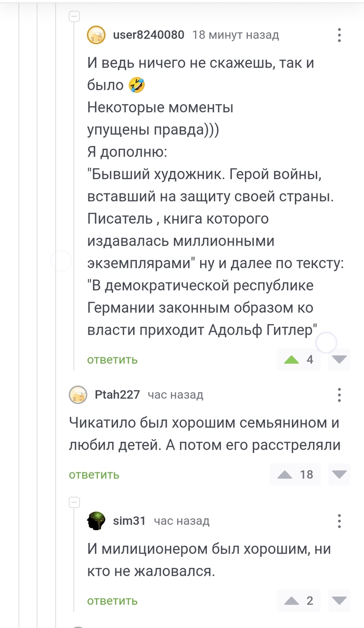Image resolution: width=364 pixels, height=628 pixels.
Task: Open options menu for user8240080's comment
Action: [339, 35]
